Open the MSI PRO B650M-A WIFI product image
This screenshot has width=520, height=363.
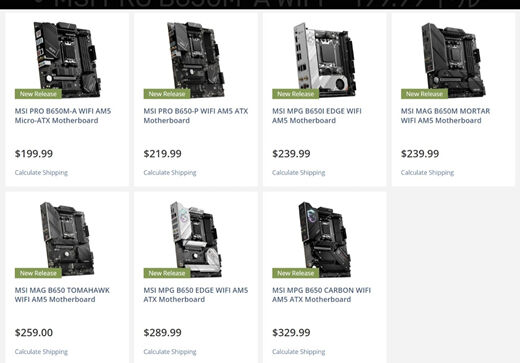(x=67, y=59)
